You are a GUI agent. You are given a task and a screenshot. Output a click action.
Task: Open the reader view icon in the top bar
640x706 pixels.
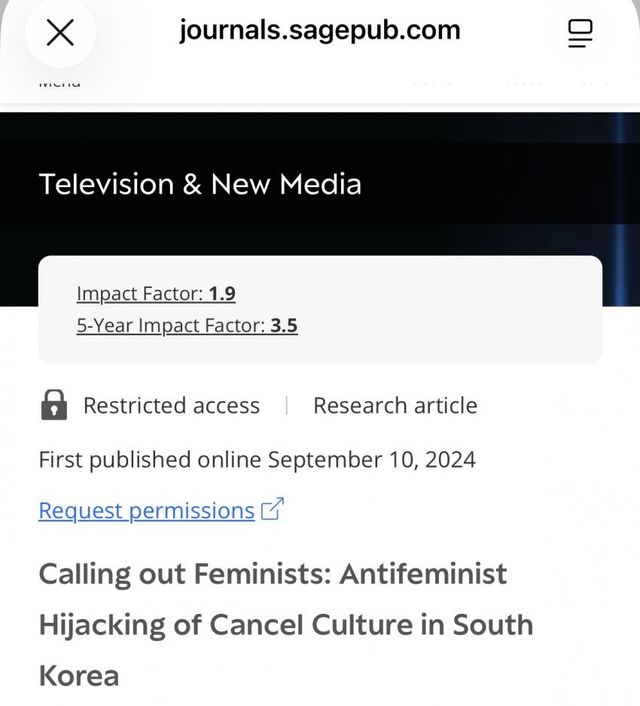pyautogui.click(x=580, y=32)
